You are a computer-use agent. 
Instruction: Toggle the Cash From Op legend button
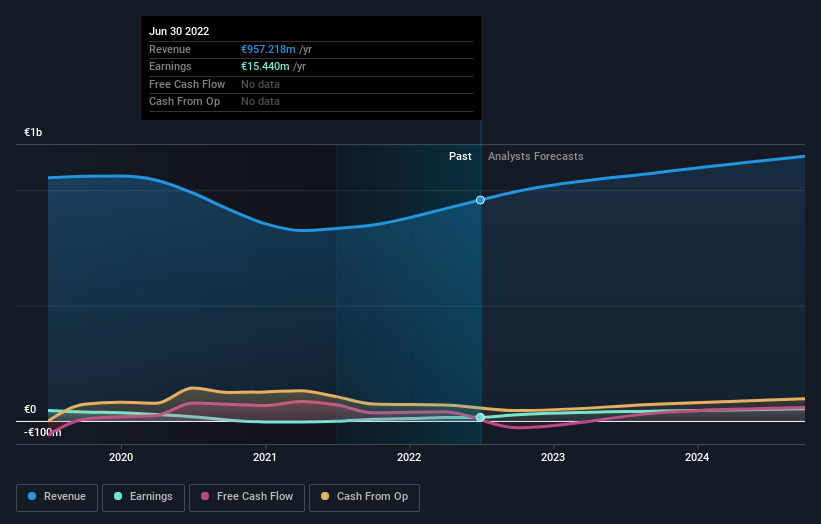point(364,497)
